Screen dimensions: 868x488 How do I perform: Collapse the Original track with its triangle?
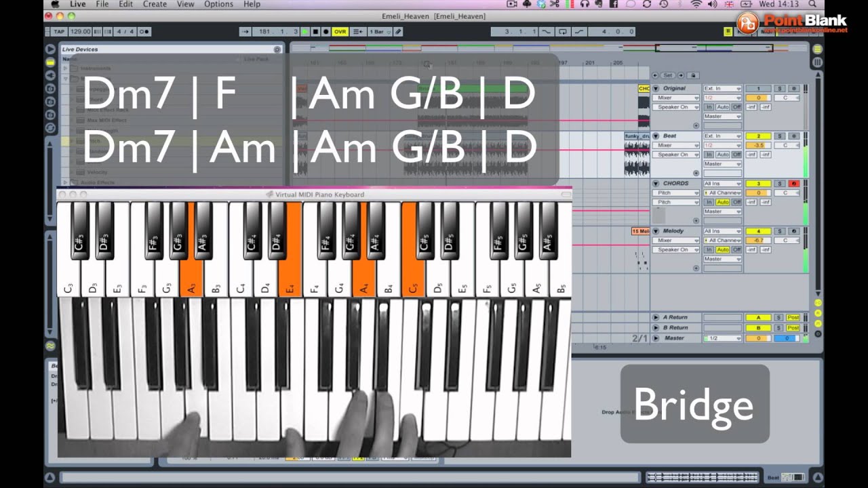coord(656,88)
